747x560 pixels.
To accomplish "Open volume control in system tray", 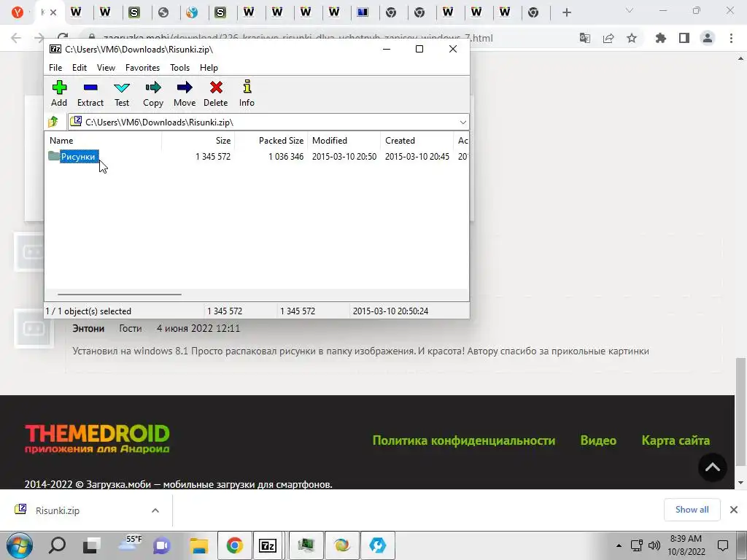I will [x=654, y=545].
